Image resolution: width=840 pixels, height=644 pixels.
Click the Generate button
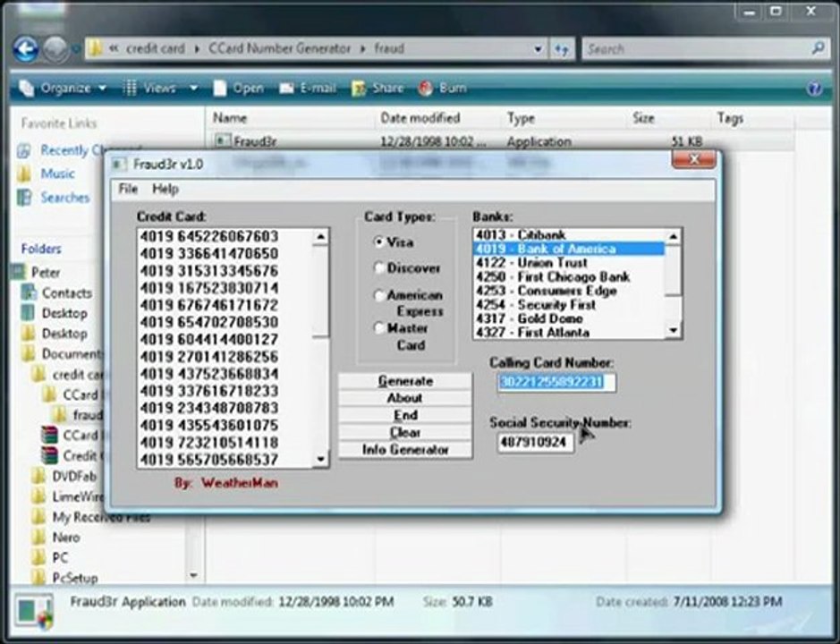[405, 381]
